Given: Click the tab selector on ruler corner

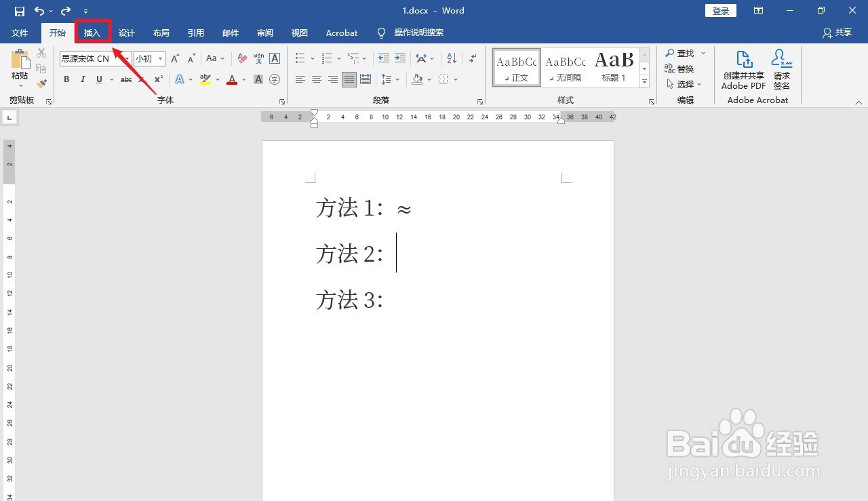Looking at the screenshot, I should [9, 118].
